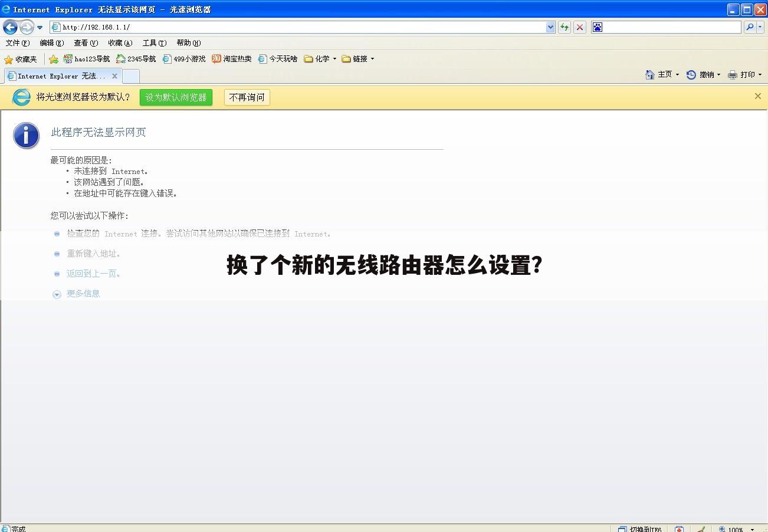Click the broom cleanup icon in status bar
This screenshot has width=768, height=532.
pos(701,529)
